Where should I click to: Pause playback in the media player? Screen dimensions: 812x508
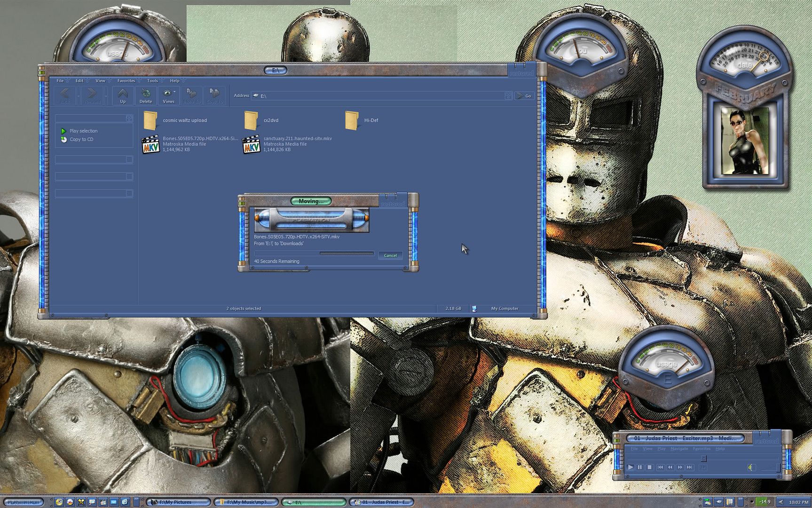(x=640, y=467)
